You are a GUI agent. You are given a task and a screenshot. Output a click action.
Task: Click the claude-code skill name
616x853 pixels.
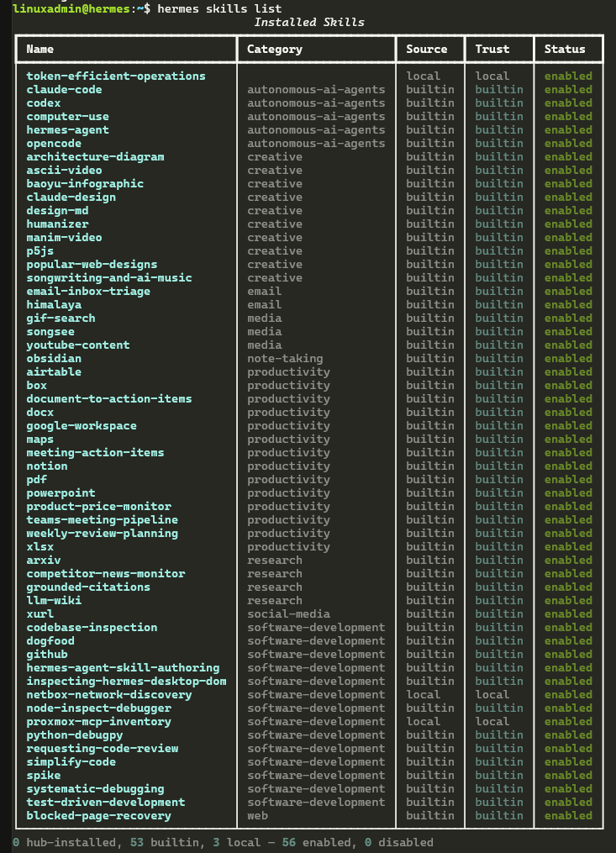click(64, 90)
